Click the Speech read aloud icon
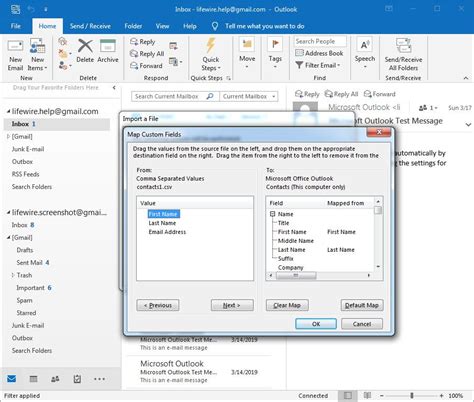The height and width of the screenshot is (402, 474). click(x=364, y=45)
